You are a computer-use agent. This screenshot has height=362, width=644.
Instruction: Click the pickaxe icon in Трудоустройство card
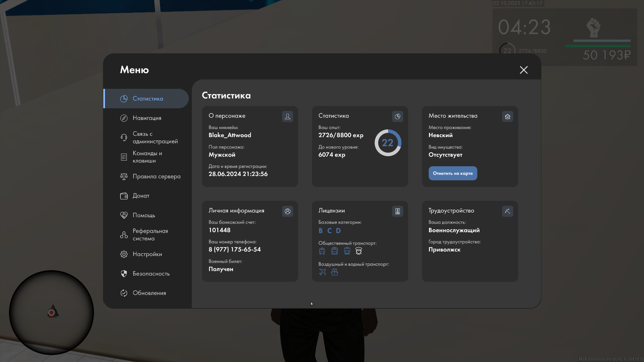coord(507,211)
